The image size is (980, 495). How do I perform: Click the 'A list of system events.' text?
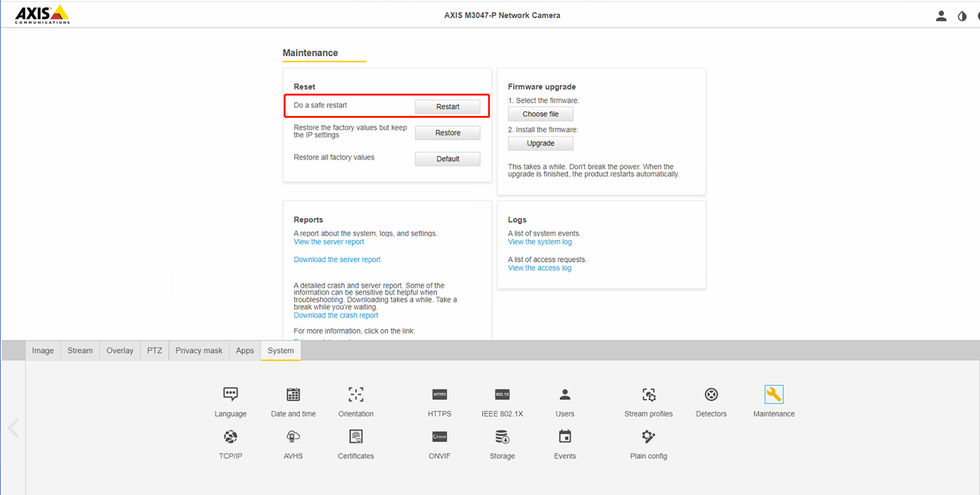[x=544, y=234]
